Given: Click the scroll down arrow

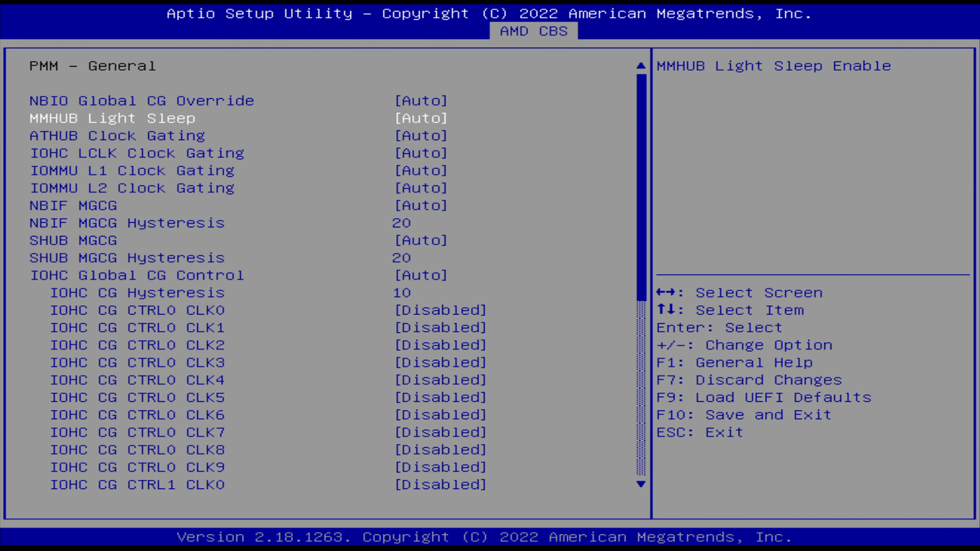Looking at the screenshot, I should tap(641, 484).
